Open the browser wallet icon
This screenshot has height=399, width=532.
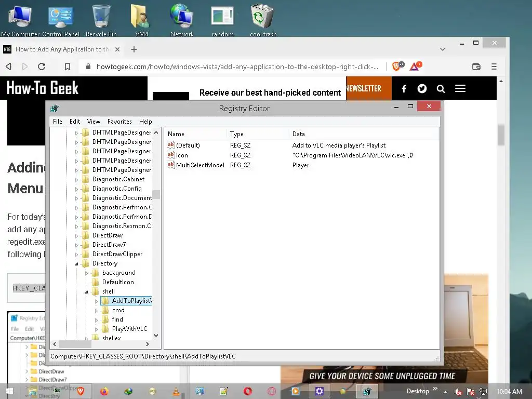click(476, 66)
